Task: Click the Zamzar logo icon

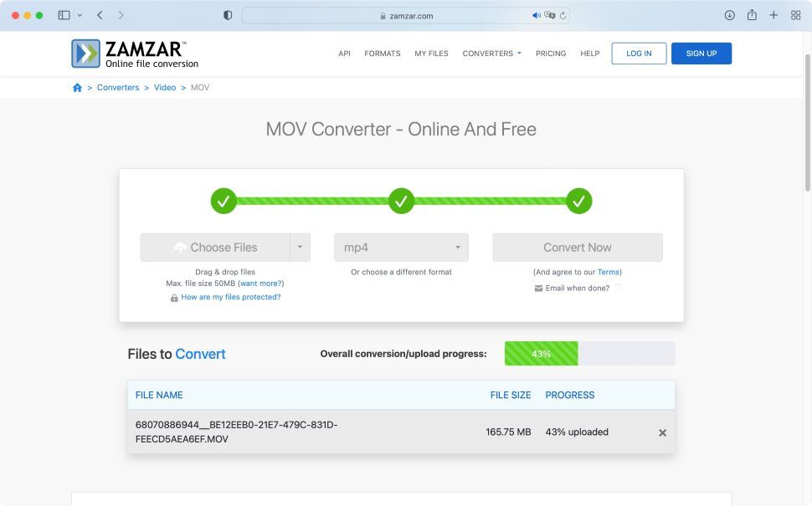Action: [x=85, y=53]
